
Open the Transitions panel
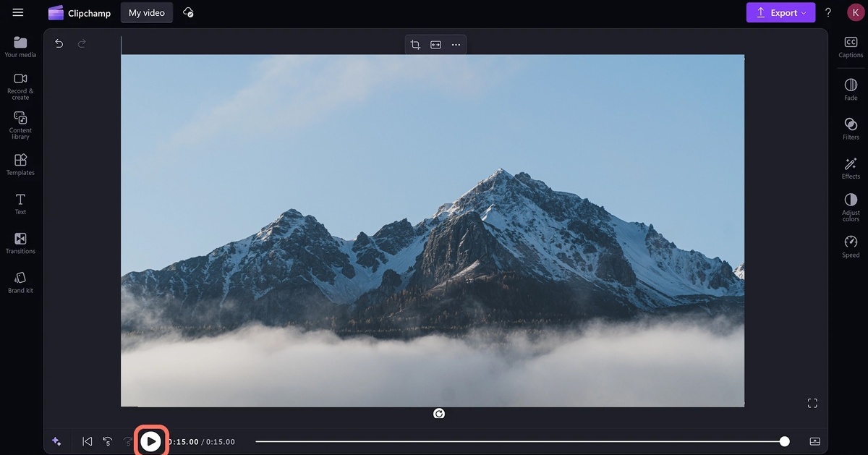20,243
